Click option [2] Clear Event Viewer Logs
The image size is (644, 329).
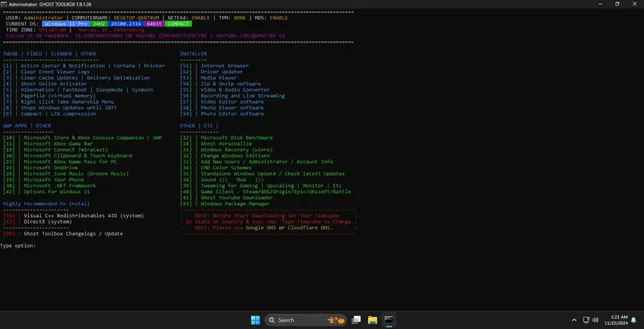click(x=47, y=72)
